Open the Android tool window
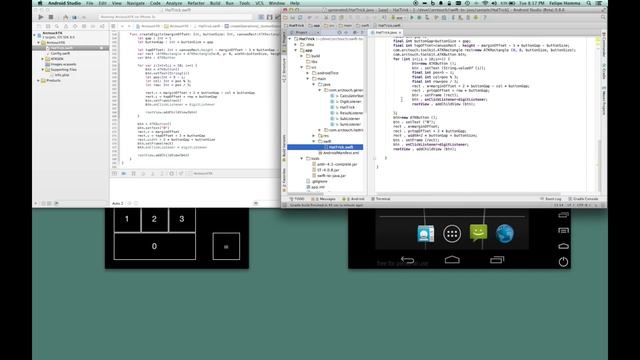This screenshot has height=360, width=640. pos(353,199)
